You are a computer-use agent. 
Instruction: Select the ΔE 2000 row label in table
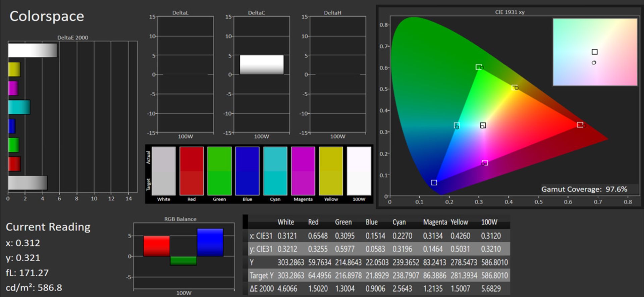pos(262,289)
